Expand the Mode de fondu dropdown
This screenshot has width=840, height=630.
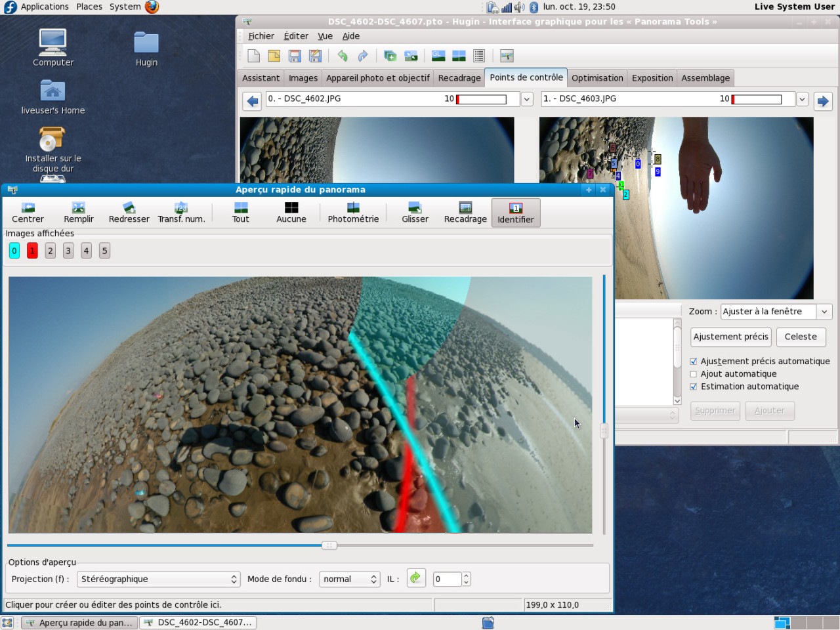(x=350, y=579)
